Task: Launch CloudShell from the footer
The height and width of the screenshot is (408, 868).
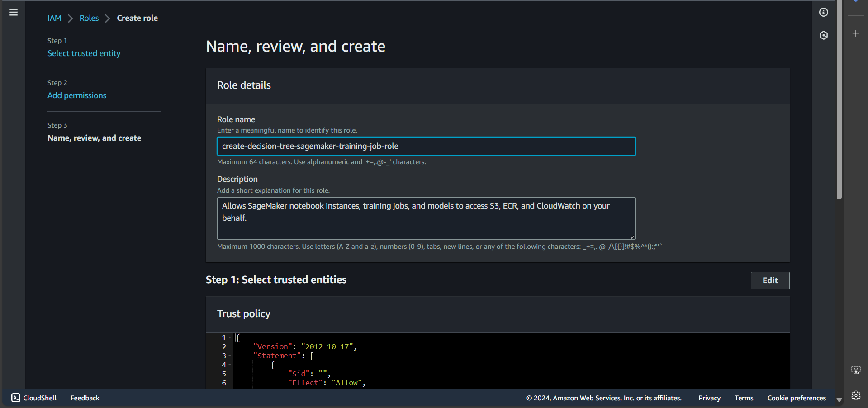Action: (34, 398)
